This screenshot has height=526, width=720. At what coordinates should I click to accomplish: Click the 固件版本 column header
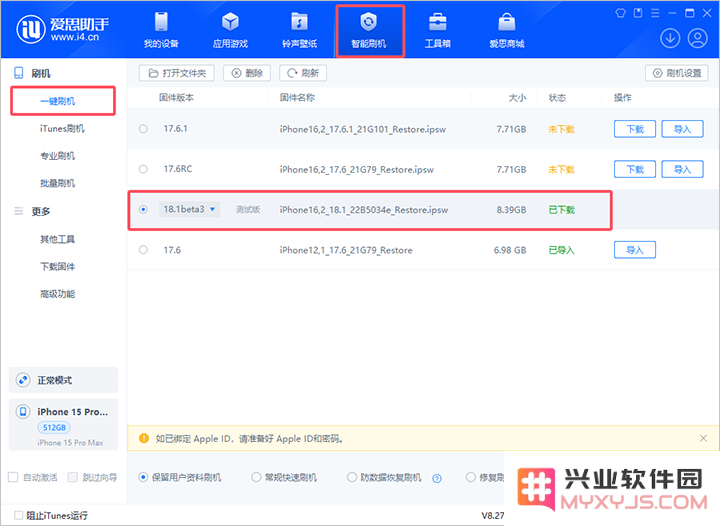click(176, 97)
